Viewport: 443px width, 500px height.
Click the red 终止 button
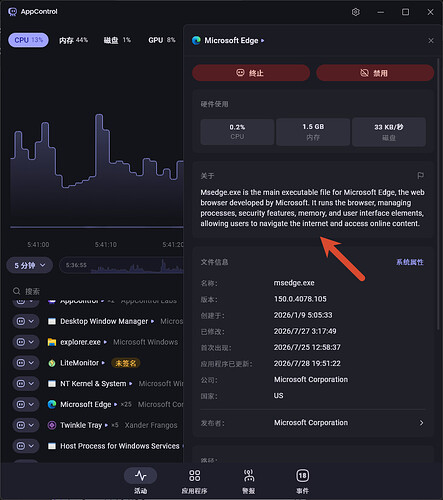(x=251, y=73)
